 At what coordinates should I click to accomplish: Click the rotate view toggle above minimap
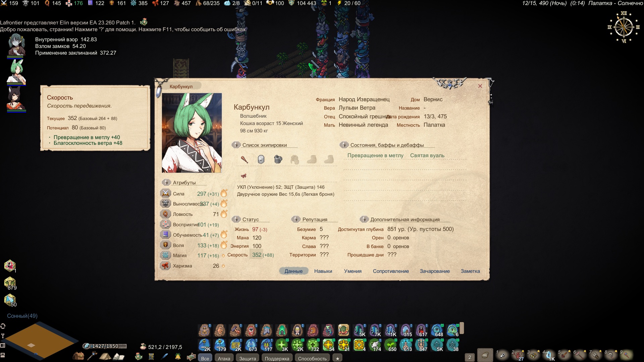tap(3, 326)
